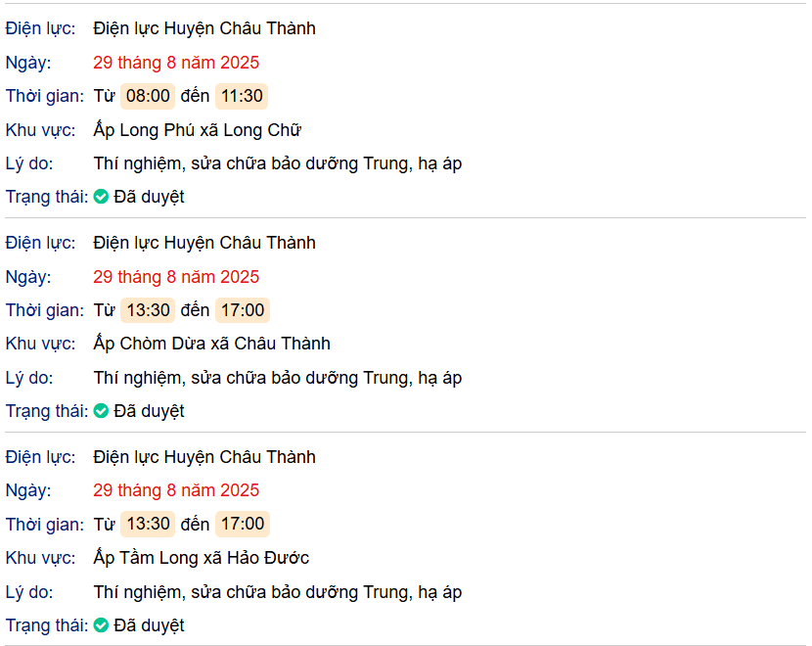Viewport: 812px width, 646px height.
Task: Click the Trạng thái label in second entry
Action: click(x=47, y=411)
